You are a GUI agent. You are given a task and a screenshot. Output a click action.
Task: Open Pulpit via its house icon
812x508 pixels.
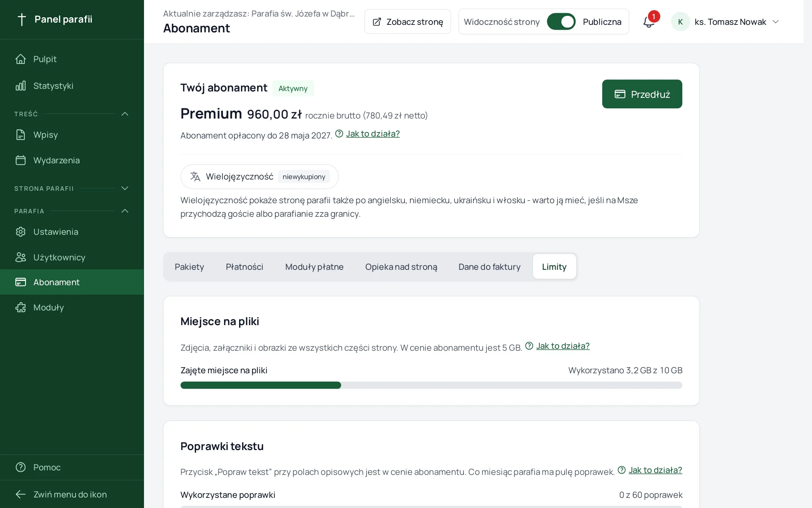tap(21, 59)
